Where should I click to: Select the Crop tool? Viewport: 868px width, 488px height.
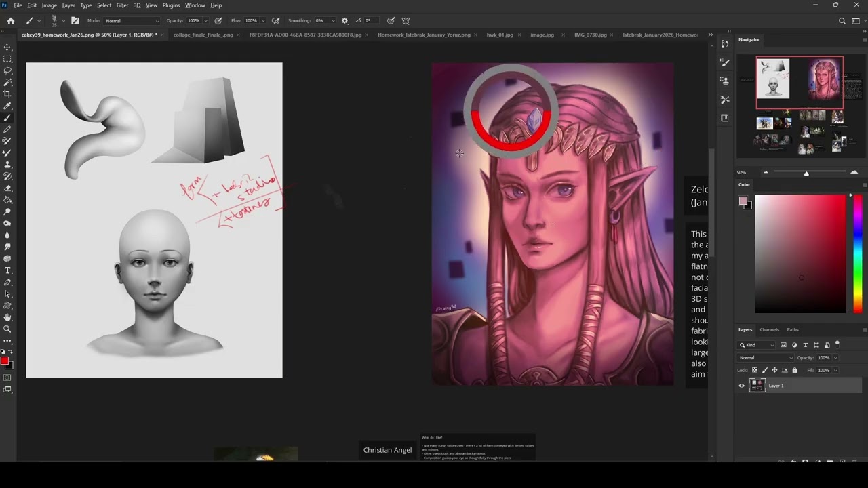[7, 94]
